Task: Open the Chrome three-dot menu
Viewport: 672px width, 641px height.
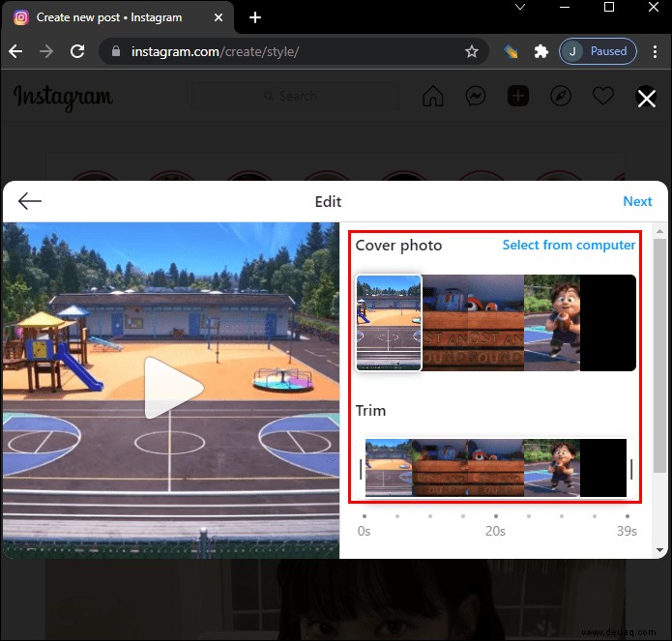Action: point(655,51)
